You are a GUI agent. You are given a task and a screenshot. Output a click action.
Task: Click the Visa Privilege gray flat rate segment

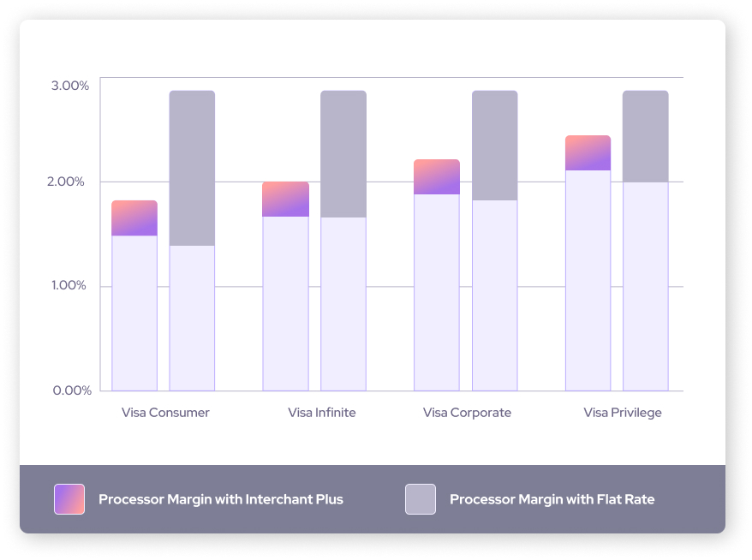[646, 136]
